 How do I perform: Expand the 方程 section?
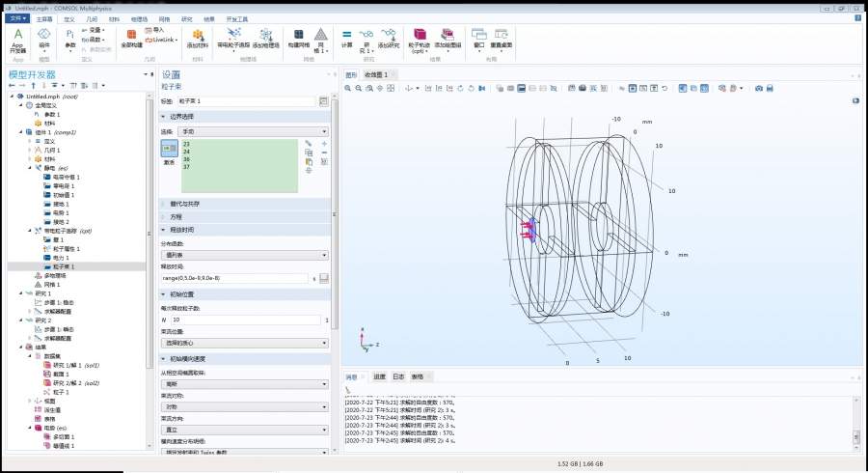click(x=175, y=216)
